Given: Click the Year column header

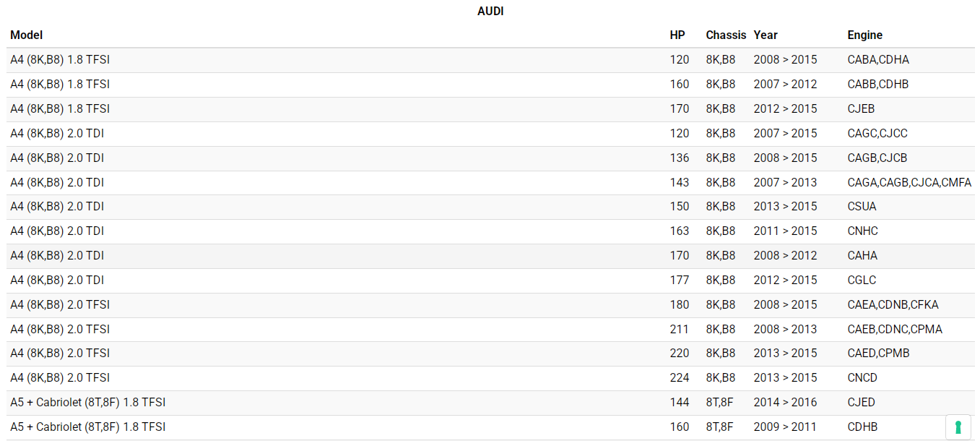Looking at the screenshot, I should click(766, 35).
